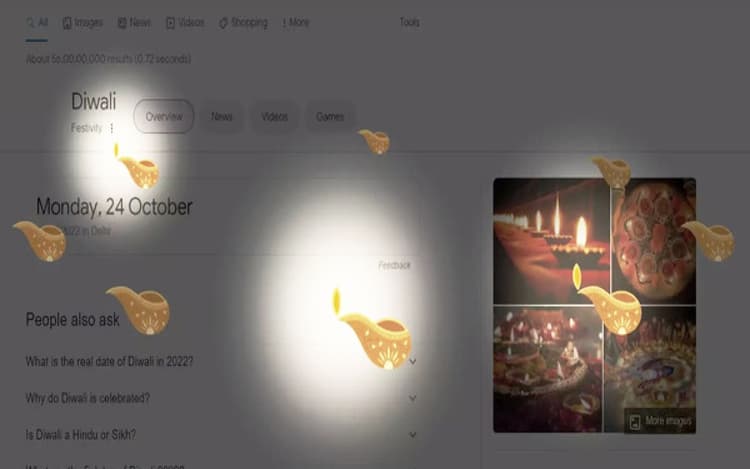The height and width of the screenshot is (469, 750).
Task: Click the unlit diya near Games chip
Action: pos(374,142)
